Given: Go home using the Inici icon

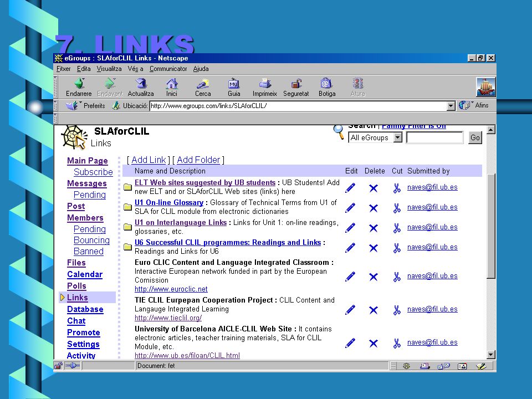Looking at the screenshot, I should click(x=172, y=87).
